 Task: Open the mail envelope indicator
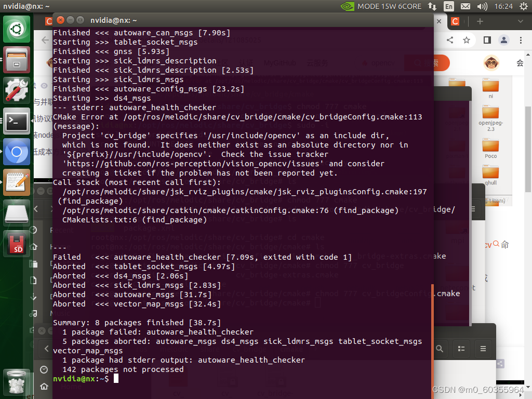click(x=465, y=6)
